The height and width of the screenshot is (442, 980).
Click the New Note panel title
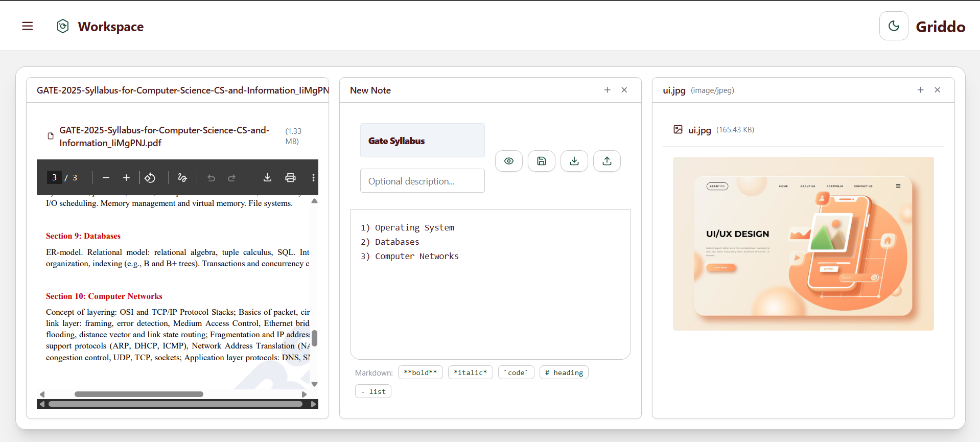coord(370,90)
